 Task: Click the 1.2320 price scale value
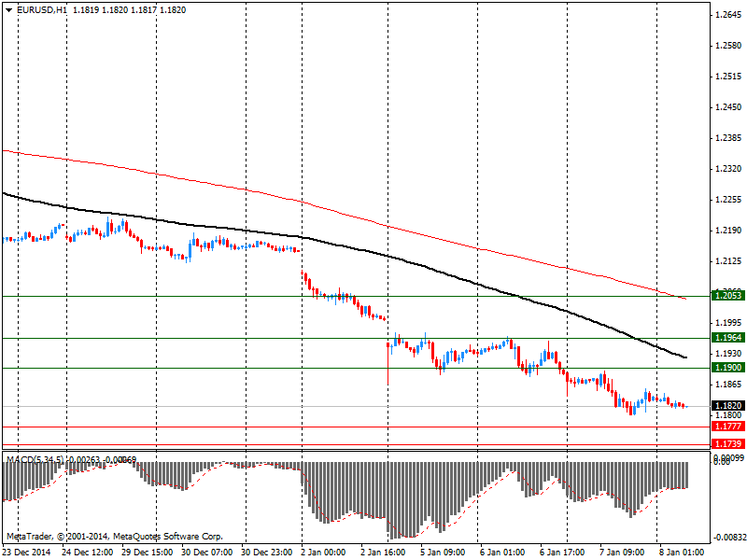(x=729, y=169)
